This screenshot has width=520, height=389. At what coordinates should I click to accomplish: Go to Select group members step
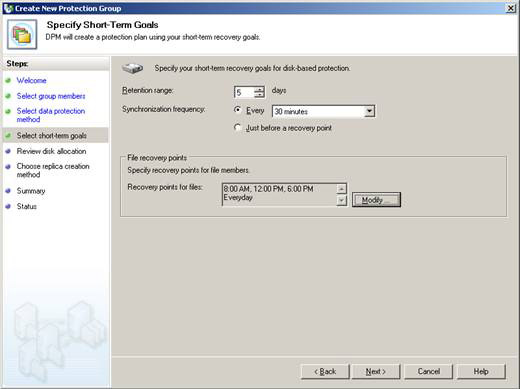click(51, 96)
